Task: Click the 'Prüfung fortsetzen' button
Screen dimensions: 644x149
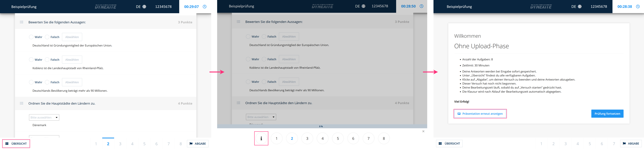Action: [x=607, y=114]
